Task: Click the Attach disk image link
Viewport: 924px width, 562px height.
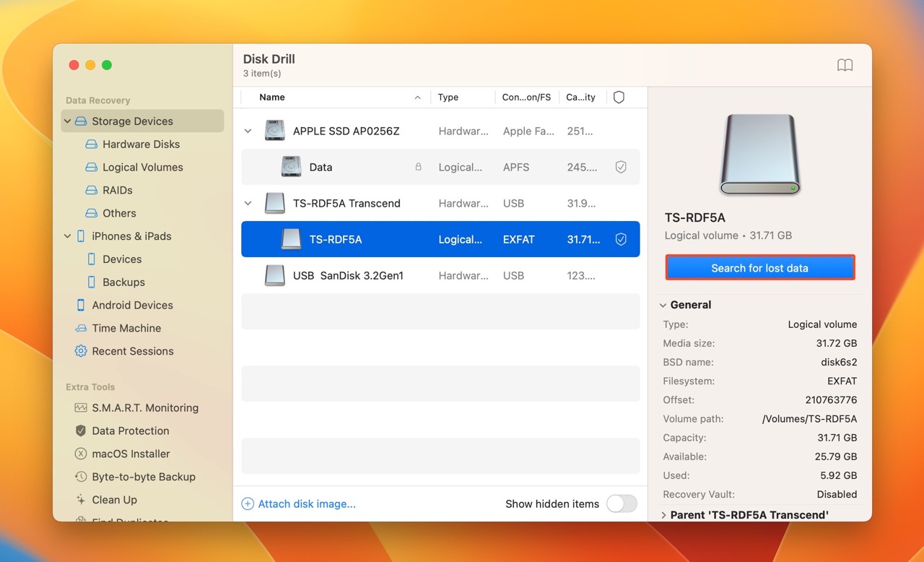Action: pos(307,504)
